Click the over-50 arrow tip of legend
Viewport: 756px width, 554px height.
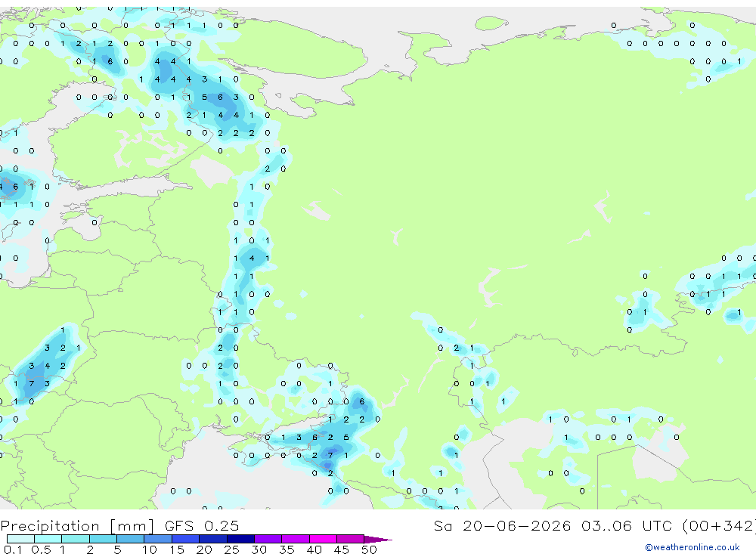[378, 540]
